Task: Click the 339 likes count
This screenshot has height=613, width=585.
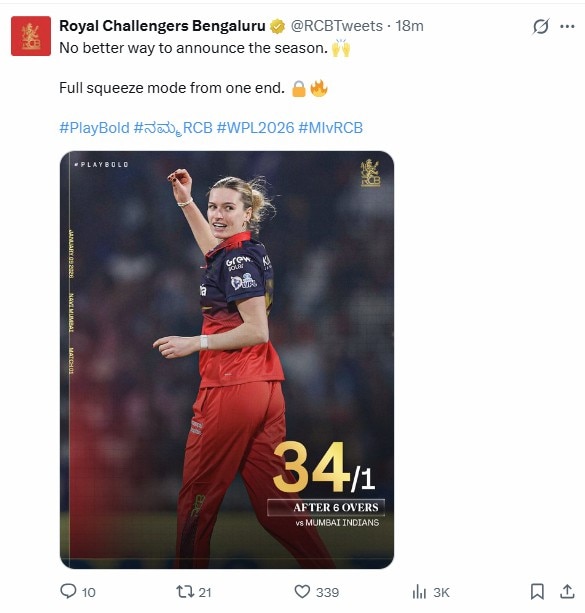Action: pos(327,592)
